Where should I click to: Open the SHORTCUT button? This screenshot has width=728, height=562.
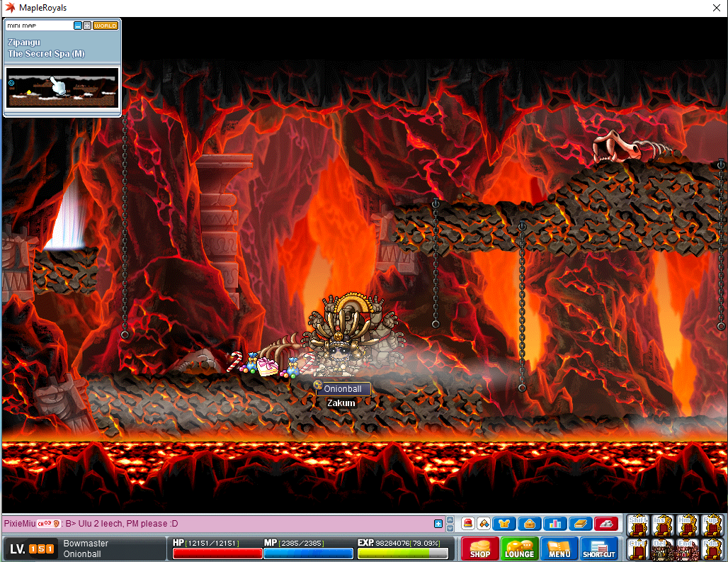(599, 549)
